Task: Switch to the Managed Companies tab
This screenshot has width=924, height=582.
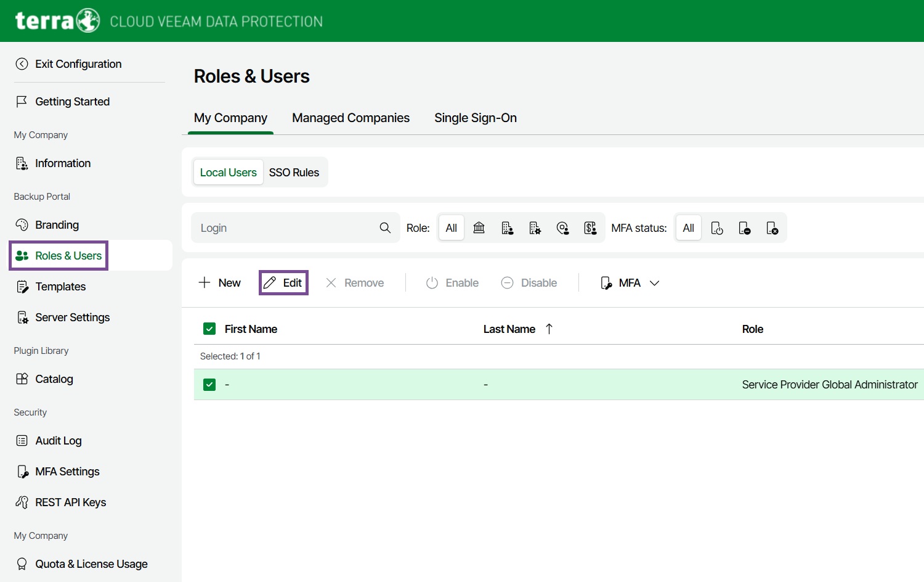Action: (x=351, y=118)
